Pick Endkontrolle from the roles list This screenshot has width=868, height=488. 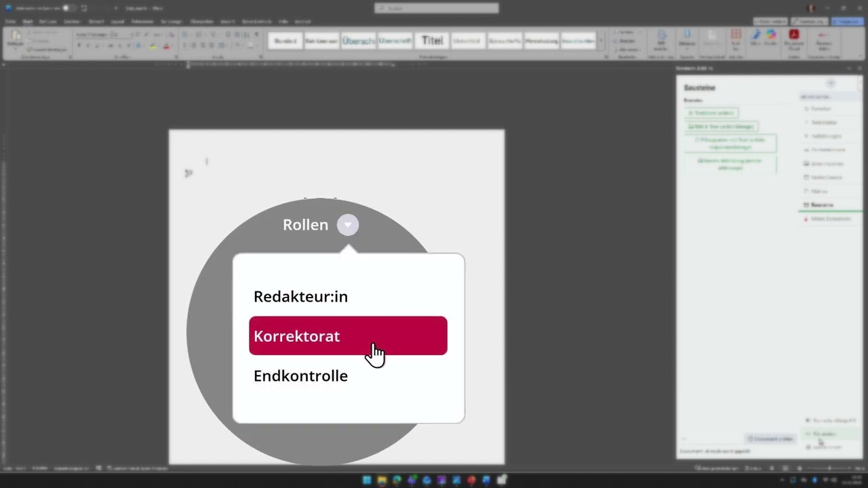[300, 375]
